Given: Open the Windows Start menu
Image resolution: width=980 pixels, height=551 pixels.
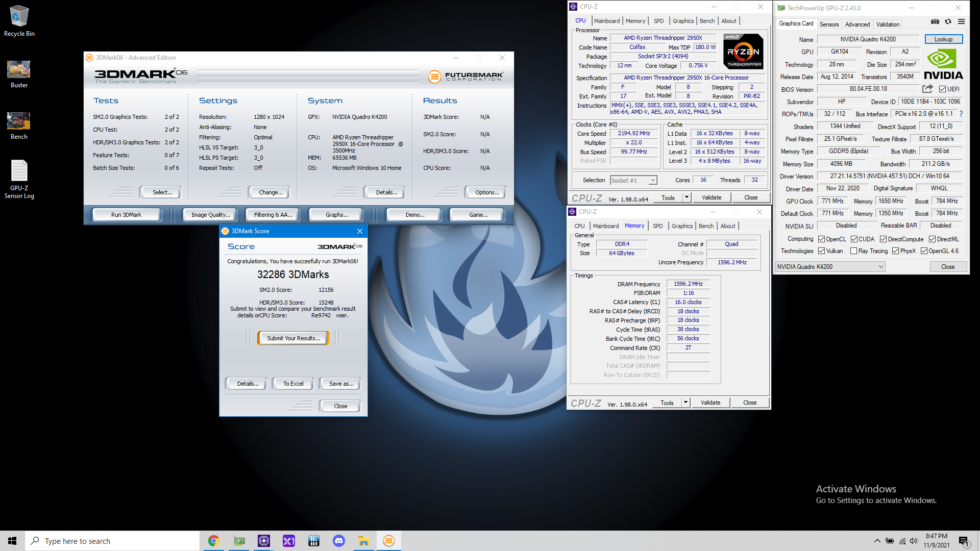Looking at the screenshot, I should [12, 541].
